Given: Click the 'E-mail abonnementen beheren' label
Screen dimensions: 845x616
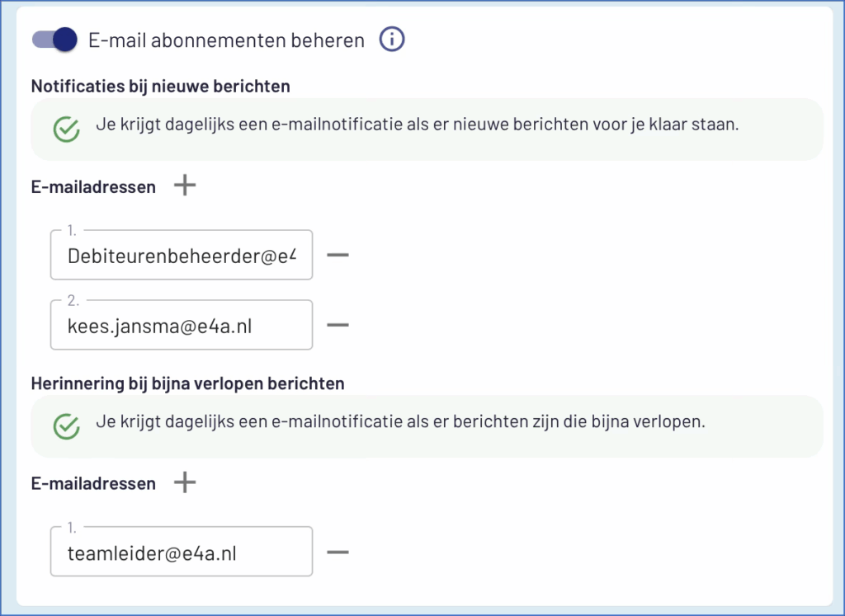Looking at the screenshot, I should click(x=226, y=40).
